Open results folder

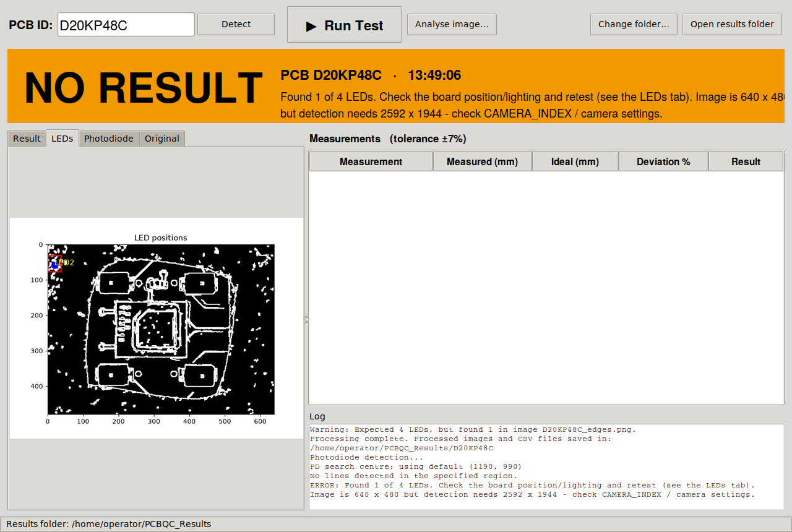click(x=732, y=25)
